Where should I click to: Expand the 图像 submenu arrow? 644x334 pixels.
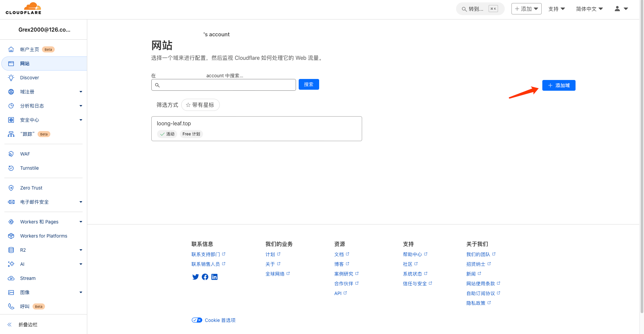pyautogui.click(x=81, y=292)
